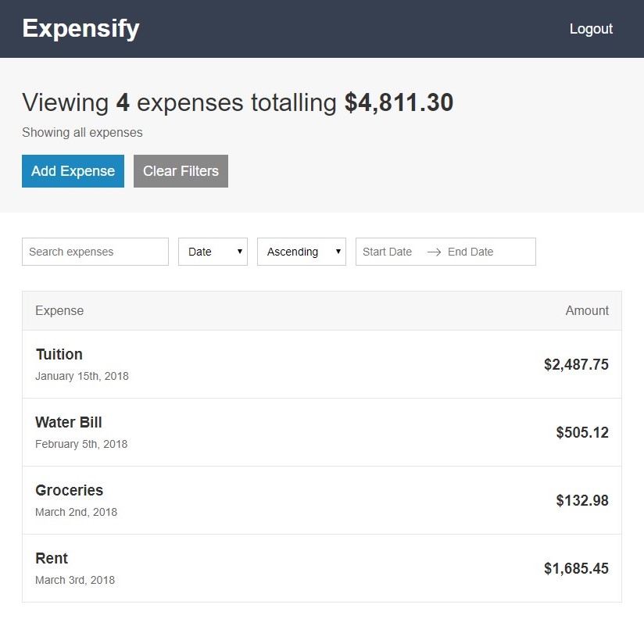
Task: Open the Ascending sort order dropdown
Action: [x=301, y=252]
